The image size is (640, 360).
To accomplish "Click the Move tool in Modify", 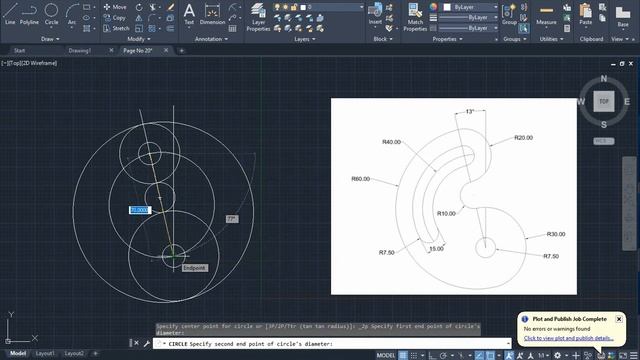I will [x=115, y=7].
